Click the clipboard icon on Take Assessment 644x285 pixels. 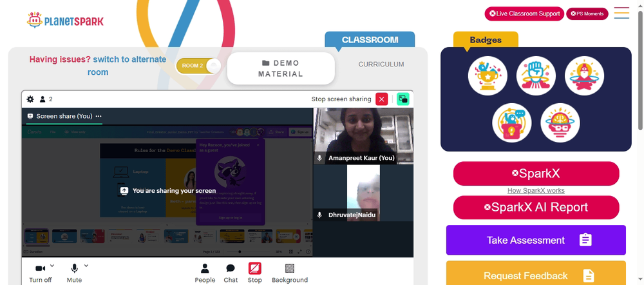coord(585,240)
